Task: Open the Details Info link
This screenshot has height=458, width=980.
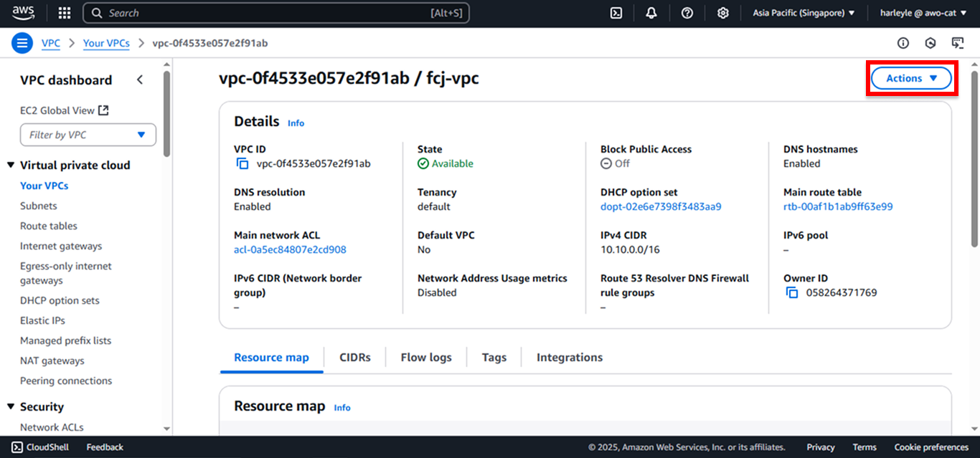Action: pos(296,123)
